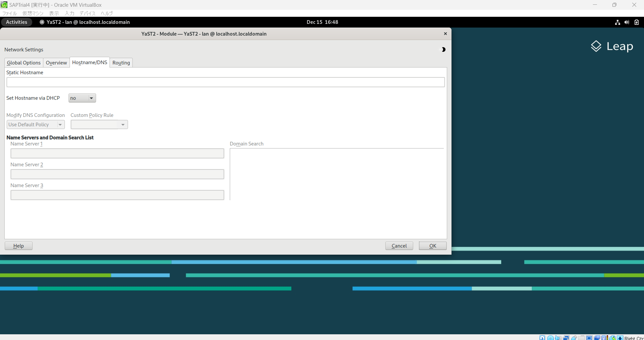
Task: Click the VirtualBox window title icon
Action: [x=4, y=5]
